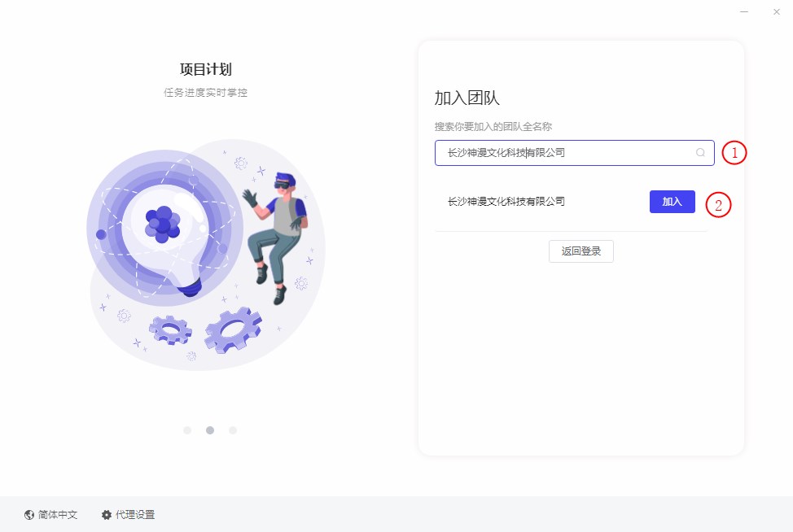Viewport: 793px width, 532px height.
Task: Click the 项目计划 slide heading
Action: point(206,69)
